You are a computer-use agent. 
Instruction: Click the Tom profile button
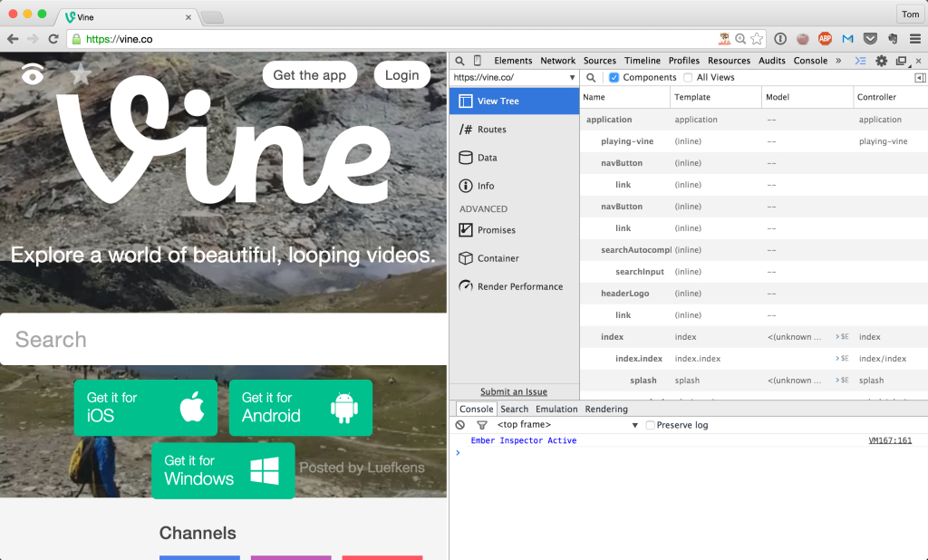pos(910,14)
